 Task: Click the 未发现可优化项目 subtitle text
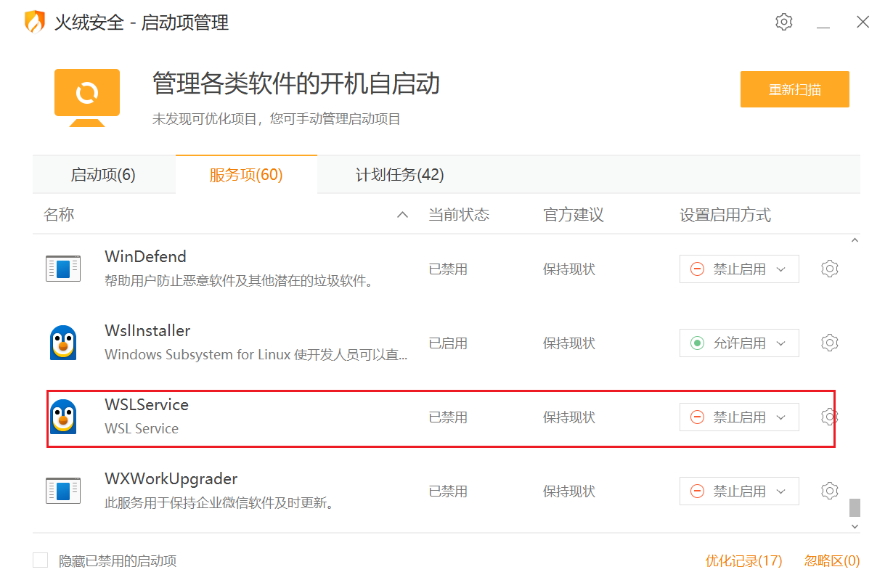click(277, 118)
